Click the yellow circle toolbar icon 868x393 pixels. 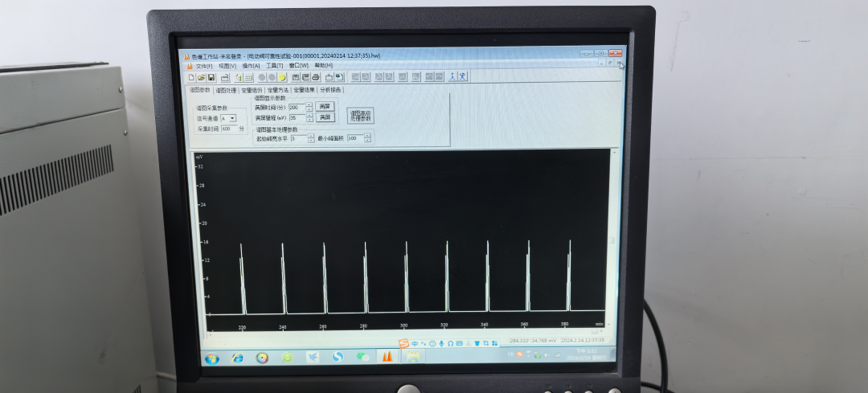[282, 77]
